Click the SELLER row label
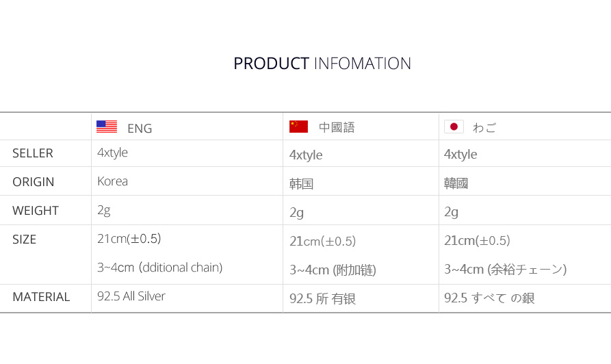 coord(33,153)
